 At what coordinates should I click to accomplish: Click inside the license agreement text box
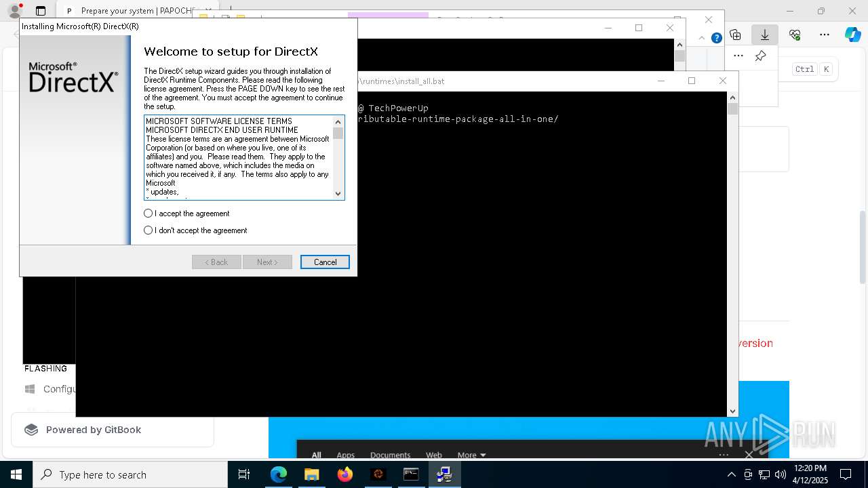[238, 157]
